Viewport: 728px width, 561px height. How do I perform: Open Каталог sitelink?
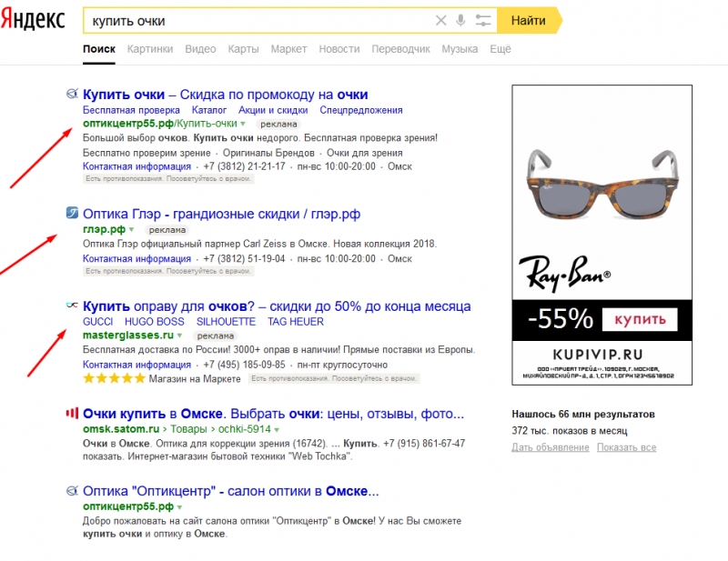pyautogui.click(x=209, y=110)
